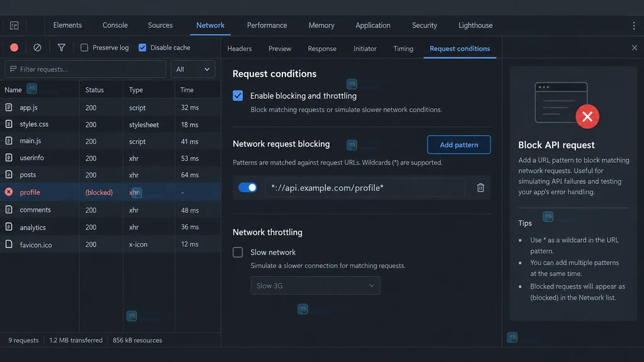Click the stylesheet type cell
Image resolution: width=644 pixels, height=362 pixels.
coord(144,124)
